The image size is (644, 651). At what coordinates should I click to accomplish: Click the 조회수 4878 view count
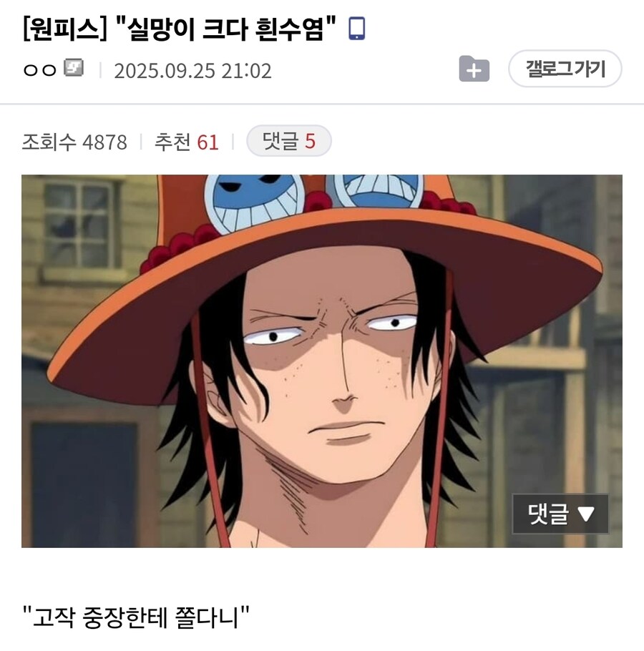coord(74,142)
